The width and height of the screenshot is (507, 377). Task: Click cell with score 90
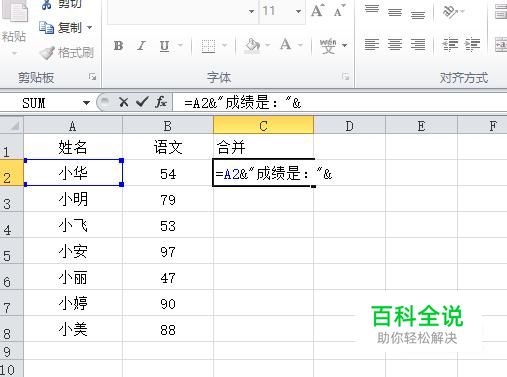pos(168,303)
